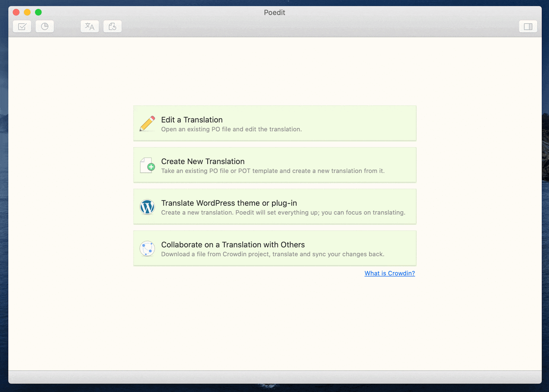
Task: Follow the What is Crowdin? link
Action: [389, 273]
